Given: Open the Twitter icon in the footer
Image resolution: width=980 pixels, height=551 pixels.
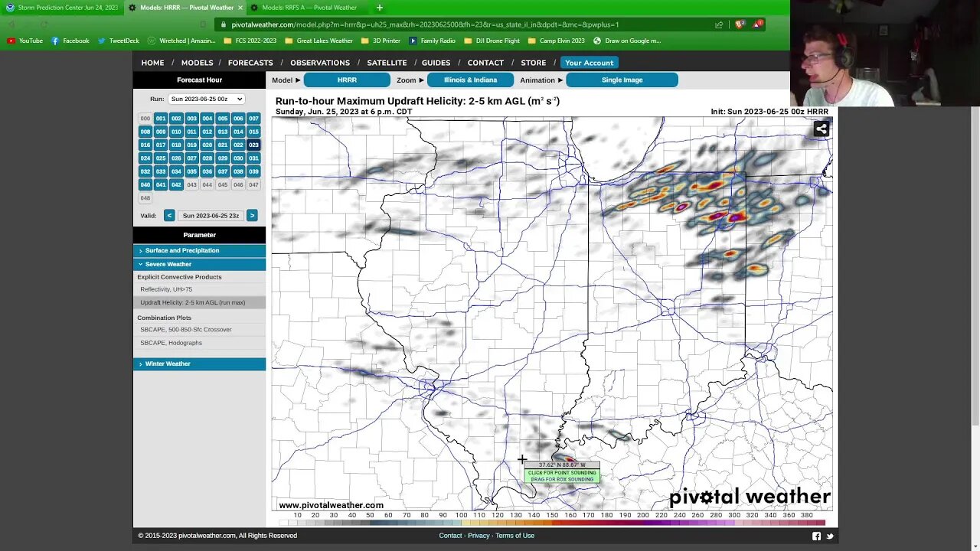Looking at the screenshot, I should pos(829,536).
